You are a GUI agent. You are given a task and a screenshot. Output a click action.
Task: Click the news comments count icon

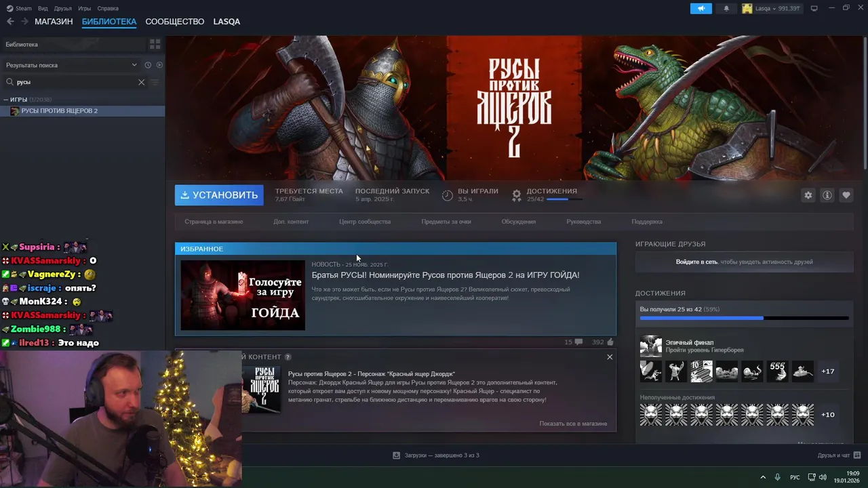578,342
